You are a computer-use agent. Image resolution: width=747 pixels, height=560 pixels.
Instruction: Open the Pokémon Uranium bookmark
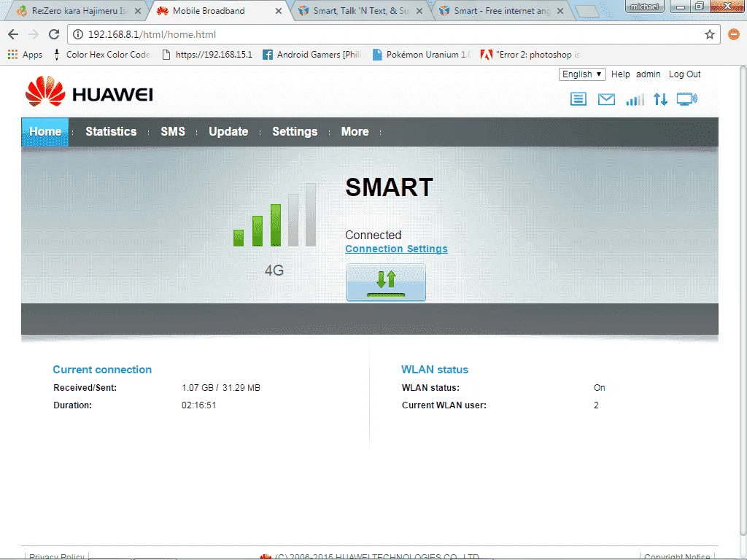[x=422, y=55]
